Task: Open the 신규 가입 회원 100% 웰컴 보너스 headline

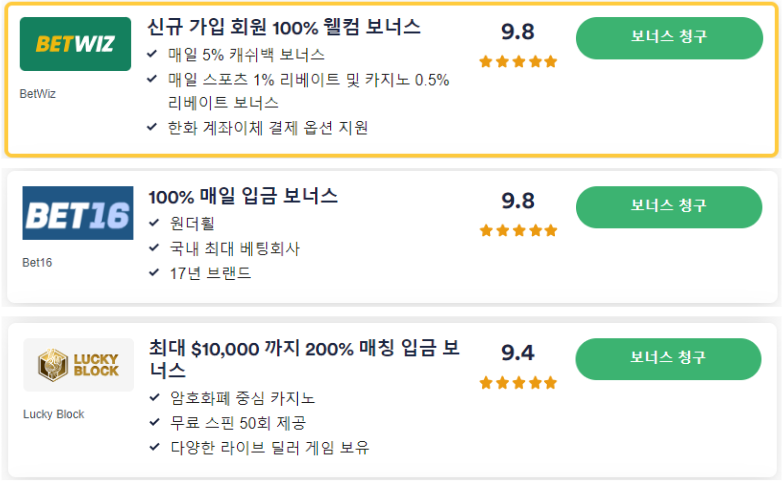Action: point(284,27)
